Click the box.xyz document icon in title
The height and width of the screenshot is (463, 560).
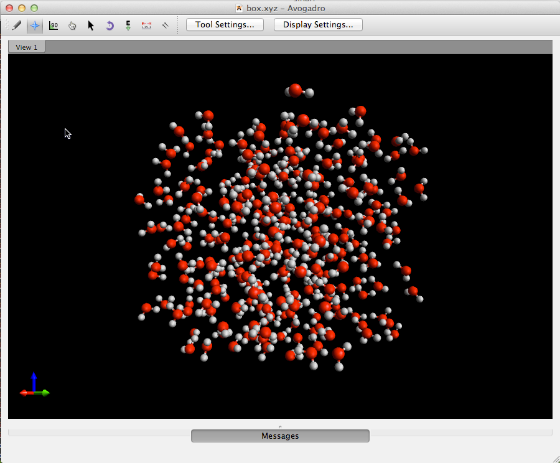pos(239,8)
